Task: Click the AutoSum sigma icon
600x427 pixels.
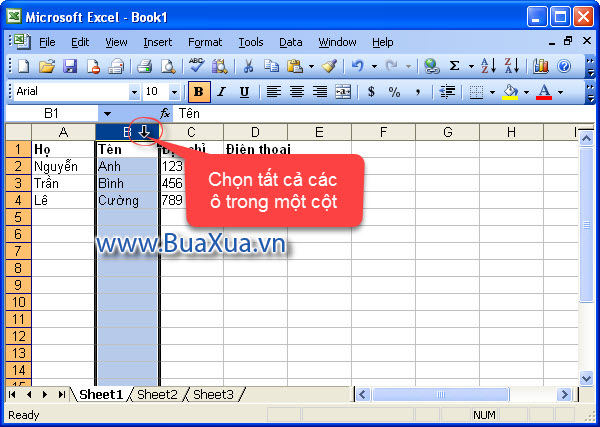Action: coord(455,67)
